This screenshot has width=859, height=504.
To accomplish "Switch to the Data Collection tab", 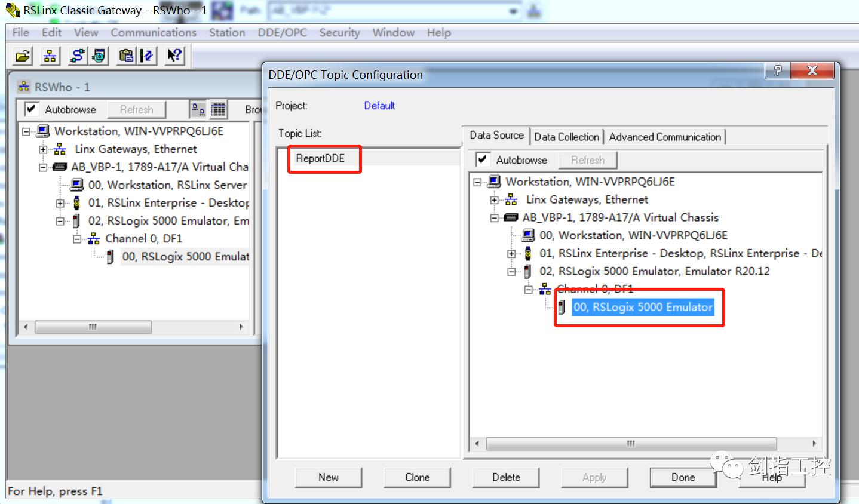I will tap(566, 137).
